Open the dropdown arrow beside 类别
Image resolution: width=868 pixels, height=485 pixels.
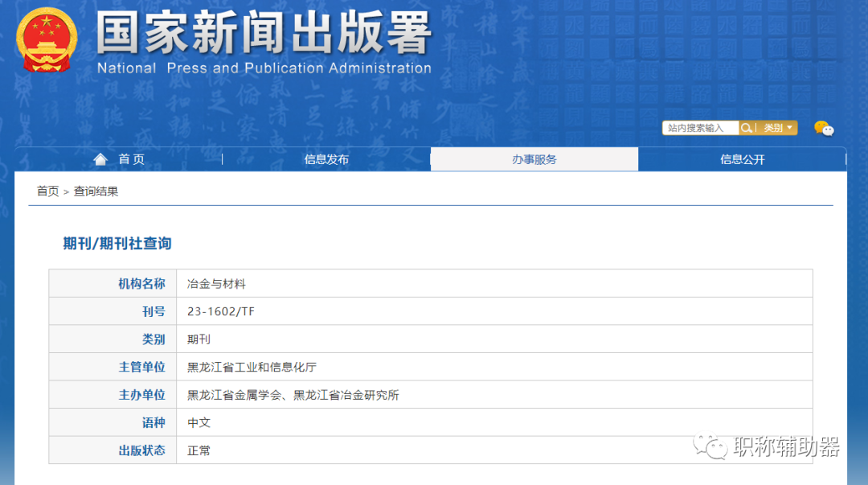coord(789,128)
